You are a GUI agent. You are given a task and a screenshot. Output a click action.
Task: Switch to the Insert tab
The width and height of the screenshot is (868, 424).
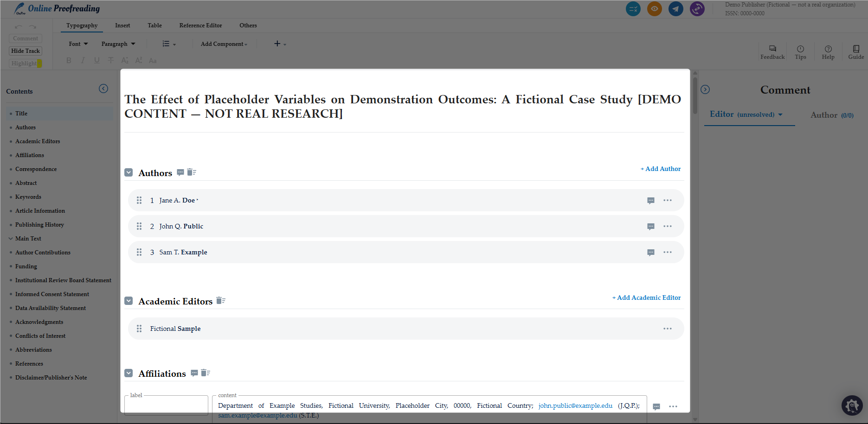pos(122,25)
